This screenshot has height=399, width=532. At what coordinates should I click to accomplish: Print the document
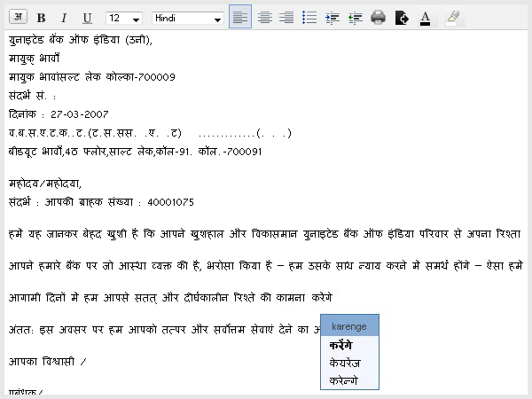379,18
